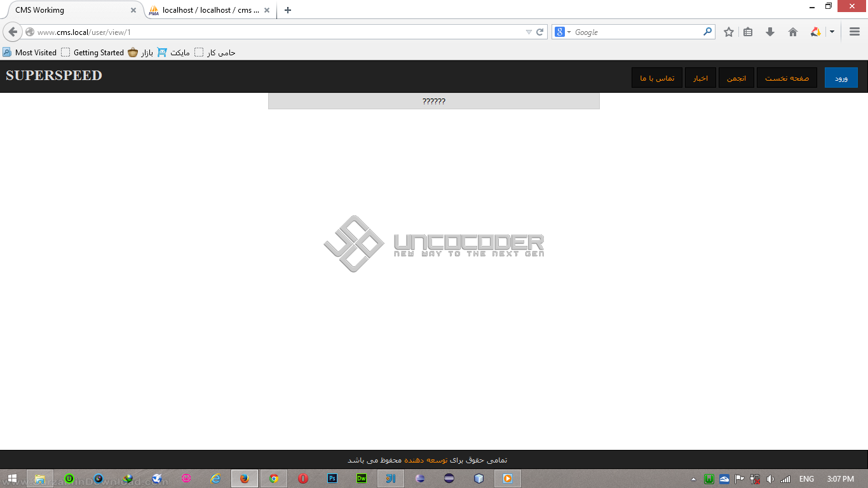Show hidden system tray icons
The height and width of the screenshot is (488, 868).
pyautogui.click(x=693, y=479)
